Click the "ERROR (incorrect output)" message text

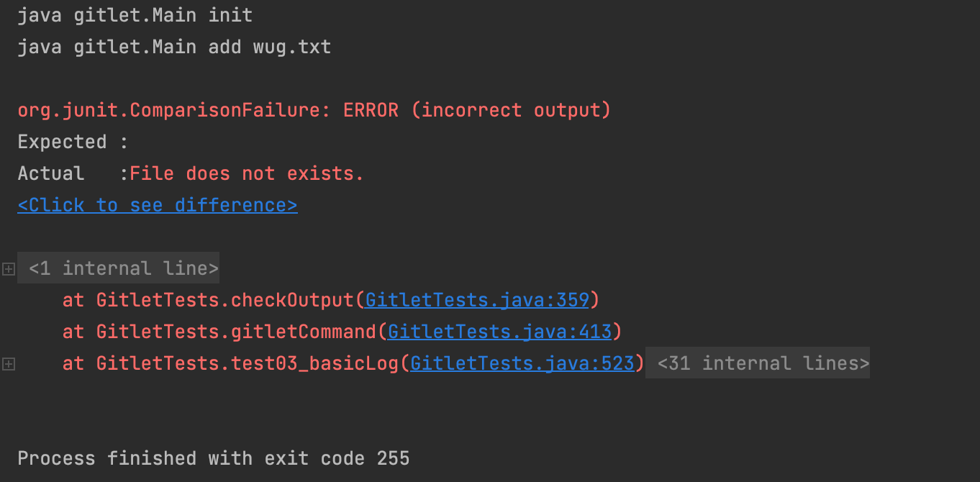click(476, 111)
